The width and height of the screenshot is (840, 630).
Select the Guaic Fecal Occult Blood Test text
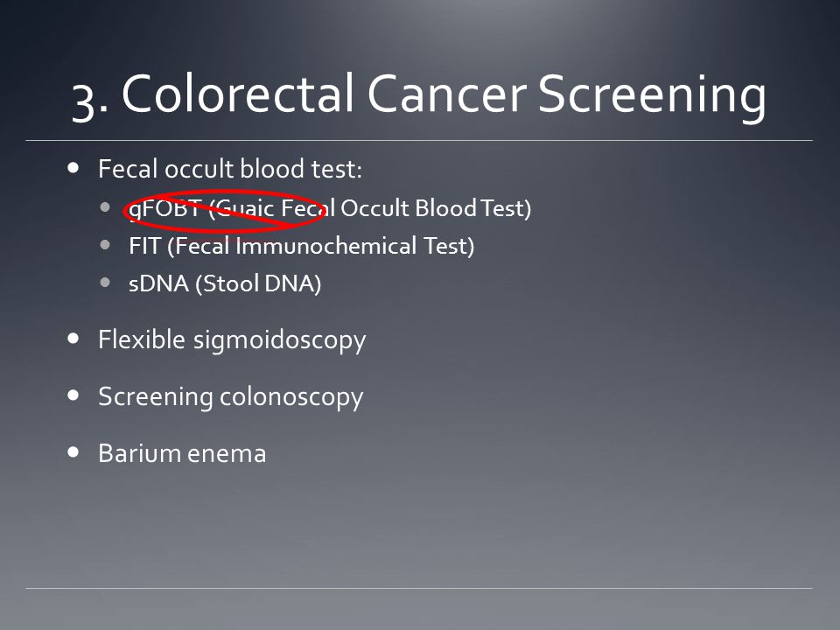[369, 208]
